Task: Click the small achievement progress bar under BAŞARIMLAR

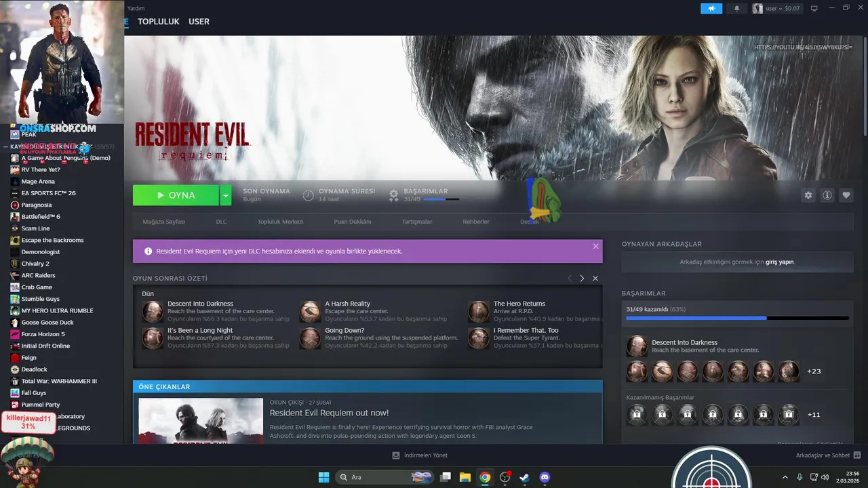Action: point(441,199)
